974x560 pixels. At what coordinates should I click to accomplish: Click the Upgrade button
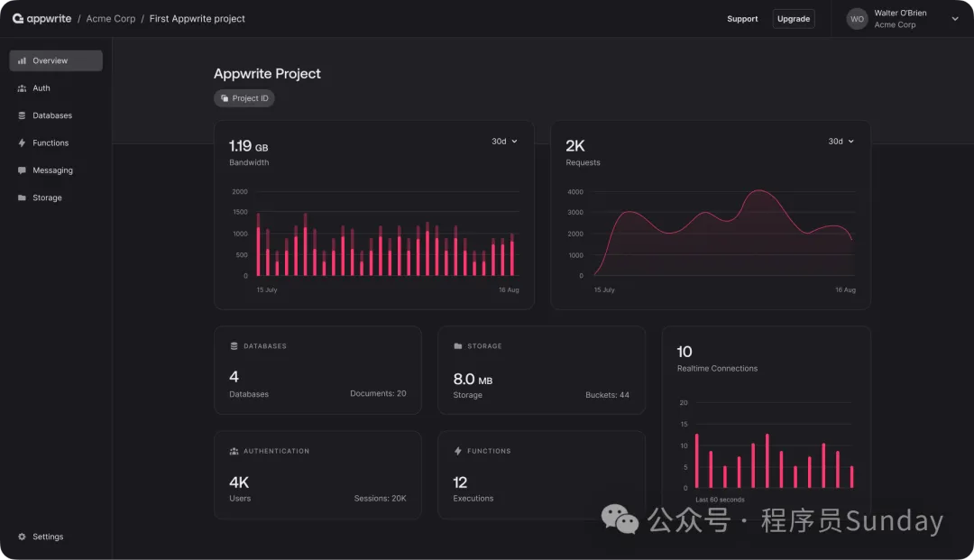pyautogui.click(x=794, y=19)
